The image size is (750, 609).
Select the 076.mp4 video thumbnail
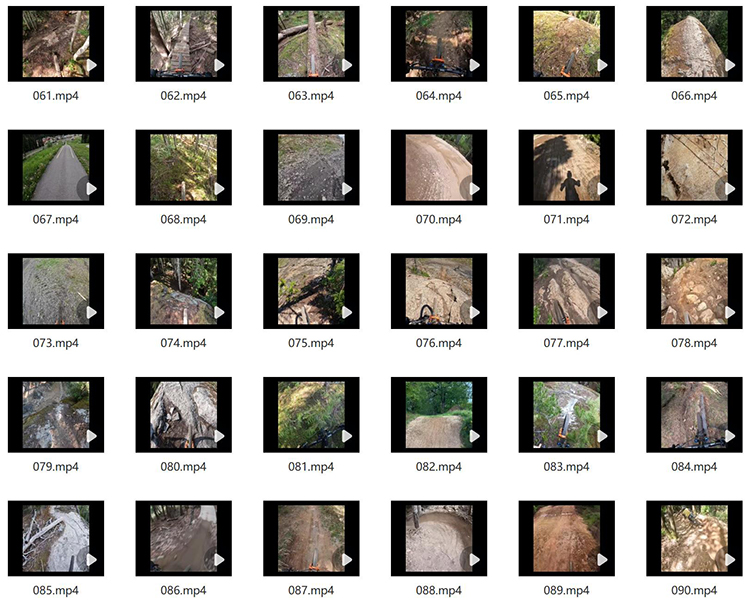[439, 291]
